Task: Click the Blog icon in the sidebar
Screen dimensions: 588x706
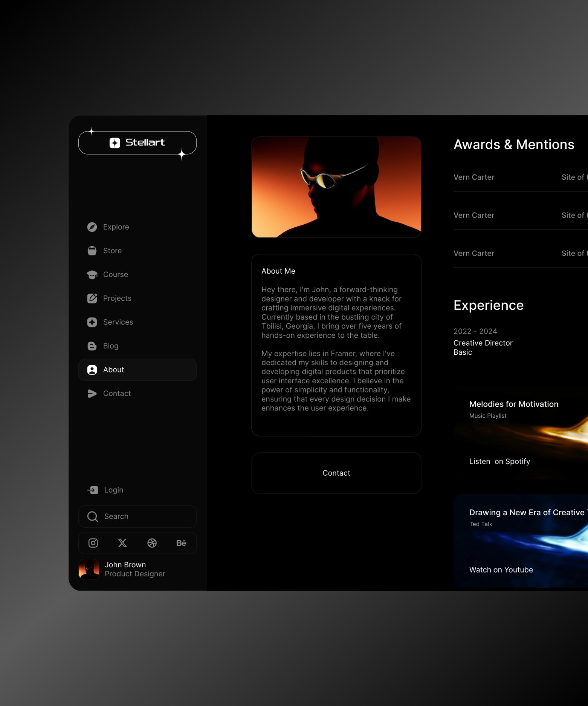Action: pyautogui.click(x=92, y=346)
